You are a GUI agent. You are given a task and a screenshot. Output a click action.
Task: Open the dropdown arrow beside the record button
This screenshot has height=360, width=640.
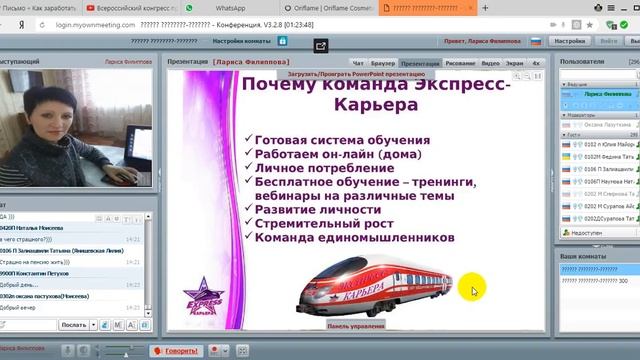225,351
